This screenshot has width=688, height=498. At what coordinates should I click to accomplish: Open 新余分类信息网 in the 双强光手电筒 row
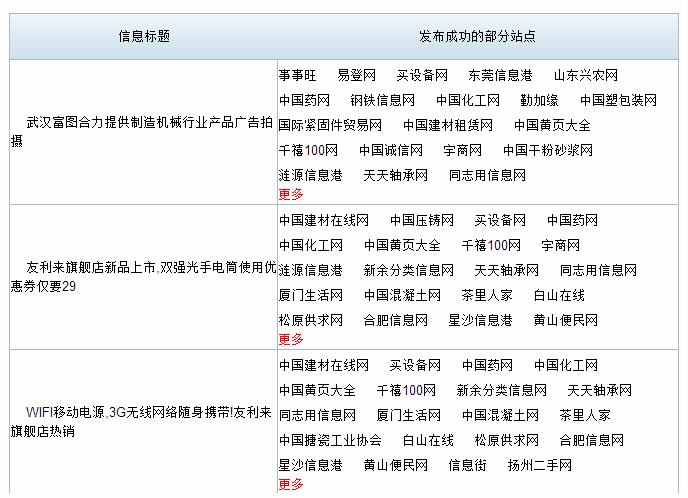pyautogui.click(x=408, y=270)
